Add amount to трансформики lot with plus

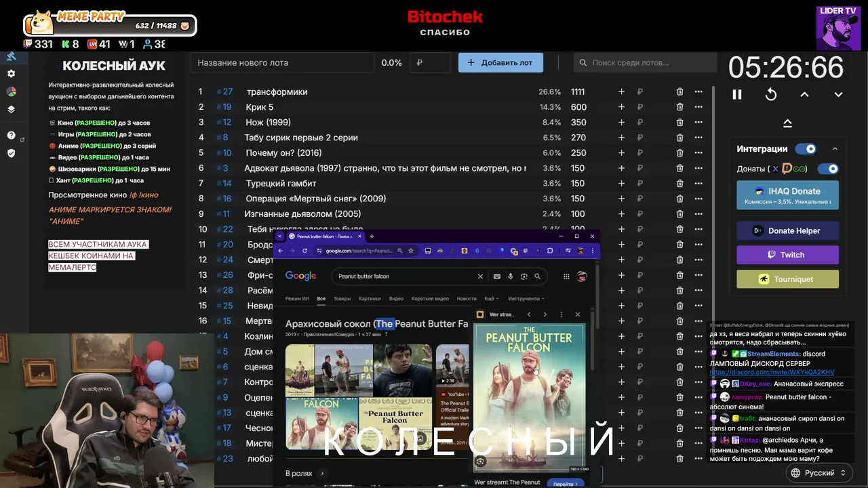pos(621,91)
